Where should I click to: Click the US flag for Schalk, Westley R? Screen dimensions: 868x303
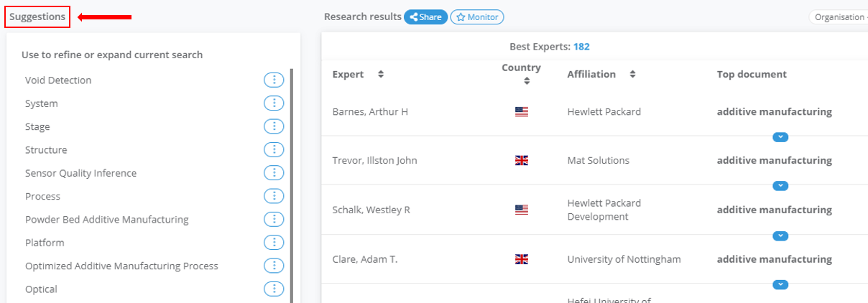[522, 210]
